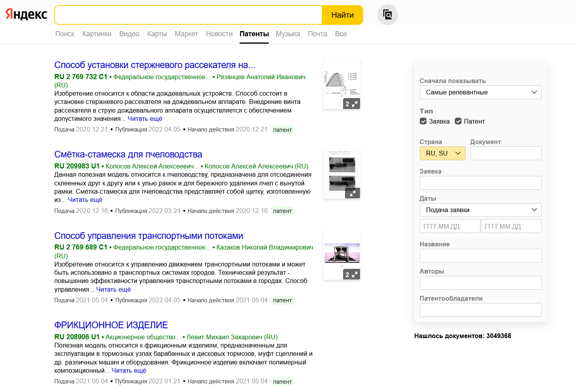This screenshot has width=576, height=392.
Task: Toggle the Заявка checkbox
Action: click(x=423, y=121)
